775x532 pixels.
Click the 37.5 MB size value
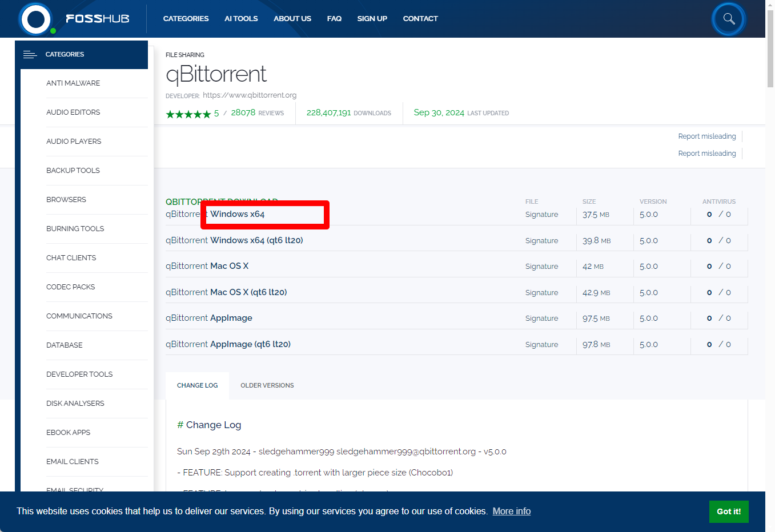point(596,215)
